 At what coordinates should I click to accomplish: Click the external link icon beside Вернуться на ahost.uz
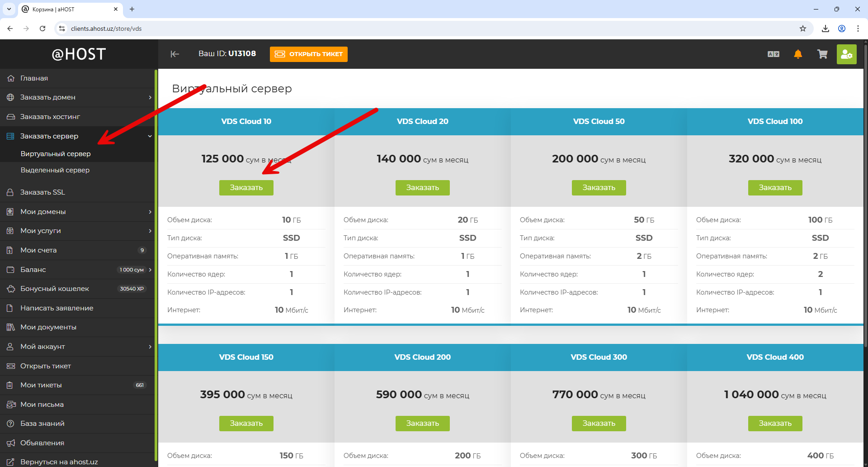[10, 462]
